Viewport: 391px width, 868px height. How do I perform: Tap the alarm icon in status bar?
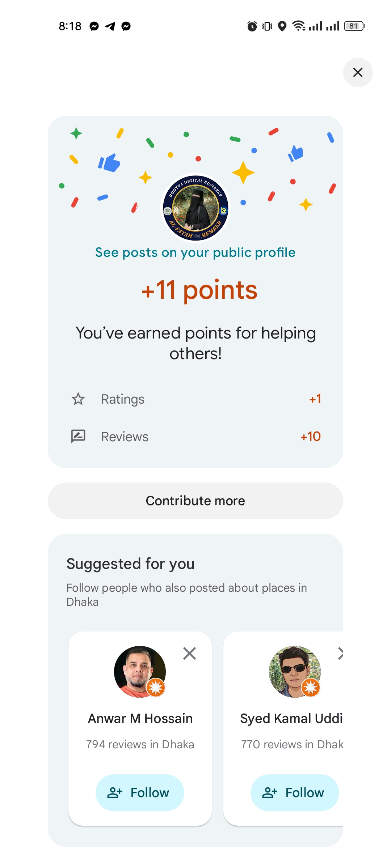point(252,26)
